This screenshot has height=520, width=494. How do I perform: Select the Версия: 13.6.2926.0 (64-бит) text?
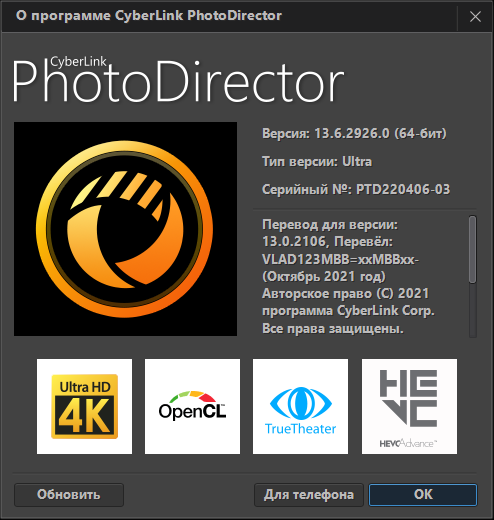click(x=354, y=133)
